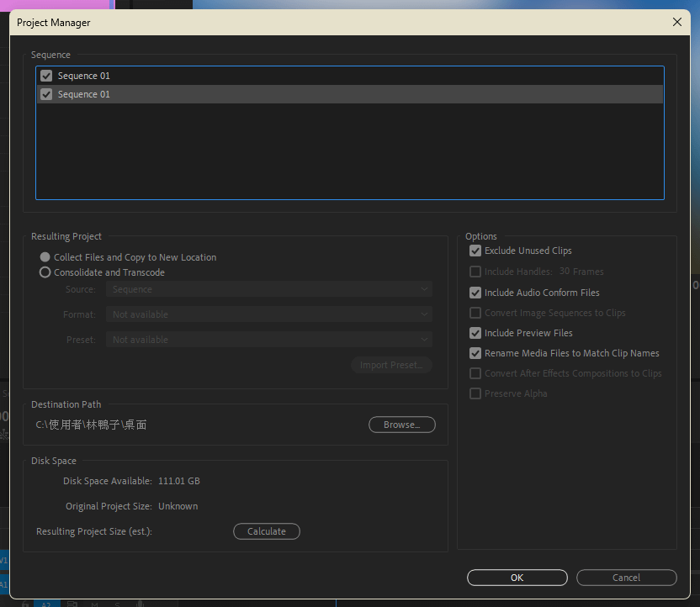Tick the Preserve Alpha checkbox
The height and width of the screenshot is (607, 700).
point(475,393)
